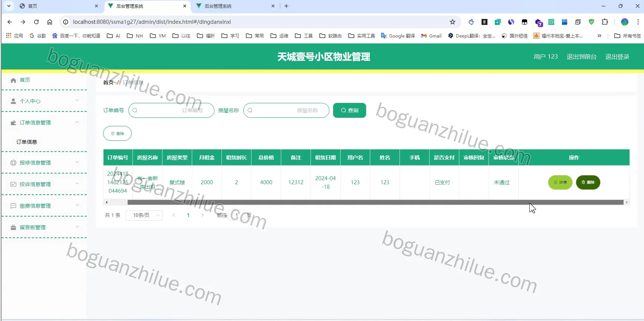Open the browser tab search dropdown
This screenshot has height=321, width=644.
[x=9, y=6]
